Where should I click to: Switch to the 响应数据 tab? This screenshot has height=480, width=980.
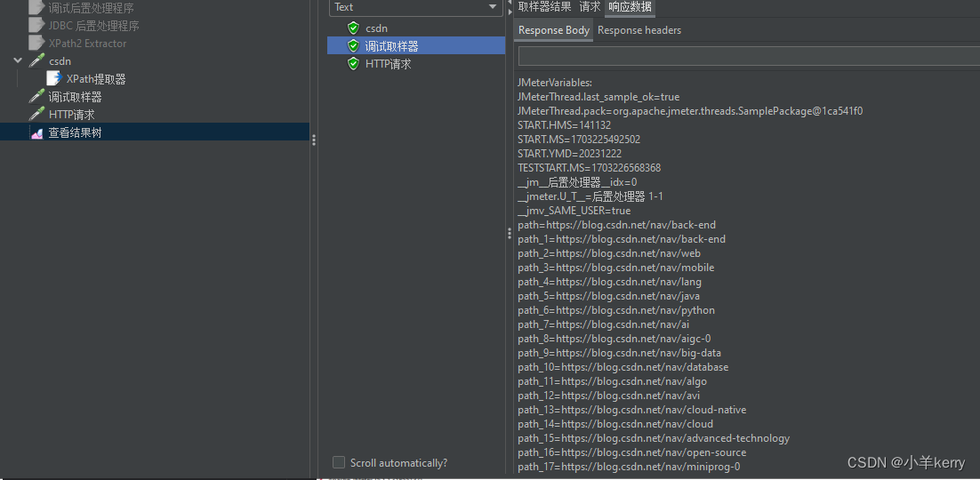point(630,7)
